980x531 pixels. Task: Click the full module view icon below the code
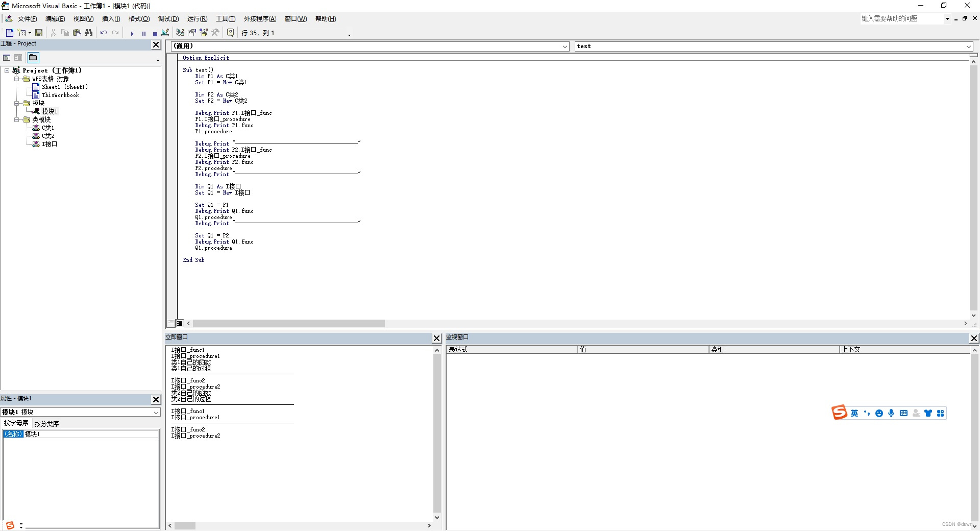coord(180,323)
